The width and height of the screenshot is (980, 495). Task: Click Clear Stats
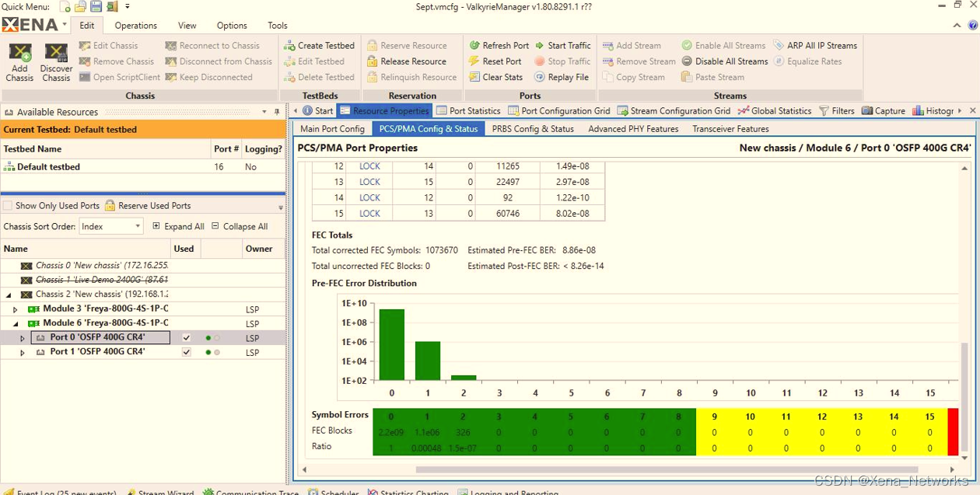496,77
